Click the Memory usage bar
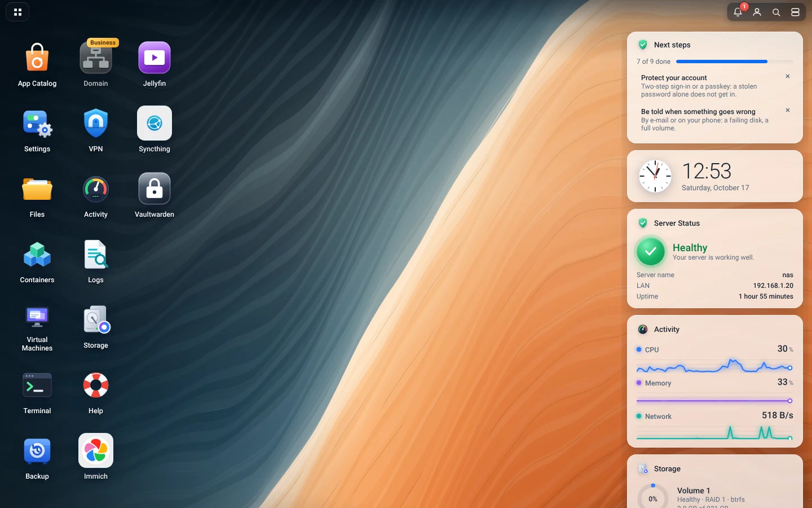Image resolution: width=812 pixels, height=508 pixels. point(715,401)
